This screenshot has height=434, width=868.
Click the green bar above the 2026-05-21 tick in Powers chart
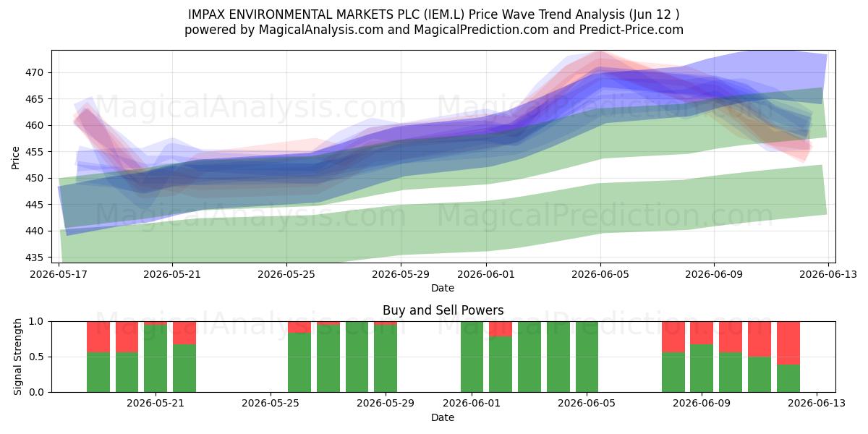156,358
